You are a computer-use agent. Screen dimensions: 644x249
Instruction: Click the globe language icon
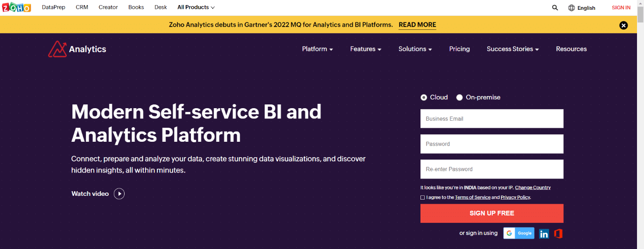[x=572, y=8]
